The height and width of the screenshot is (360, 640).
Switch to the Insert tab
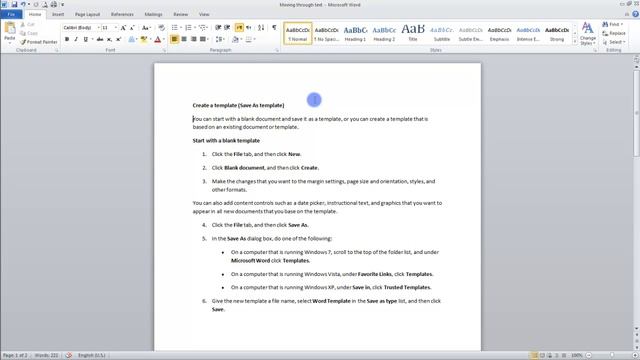(58, 14)
